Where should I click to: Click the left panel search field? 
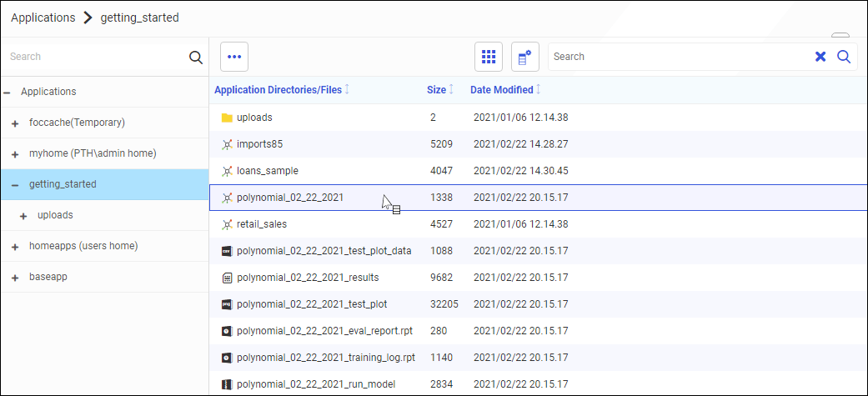pyautogui.click(x=96, y=57)
